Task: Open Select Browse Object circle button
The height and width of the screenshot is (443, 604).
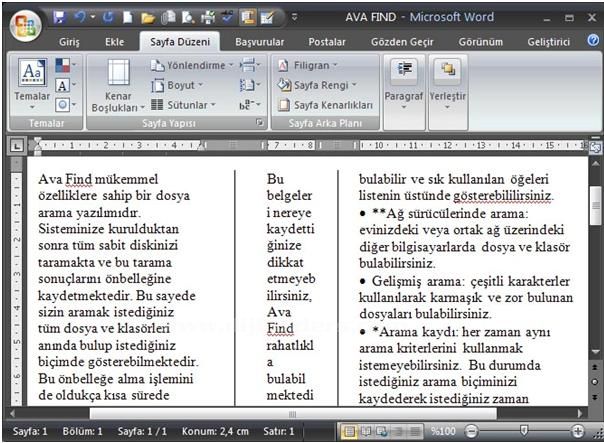Action: click(596, 382)
